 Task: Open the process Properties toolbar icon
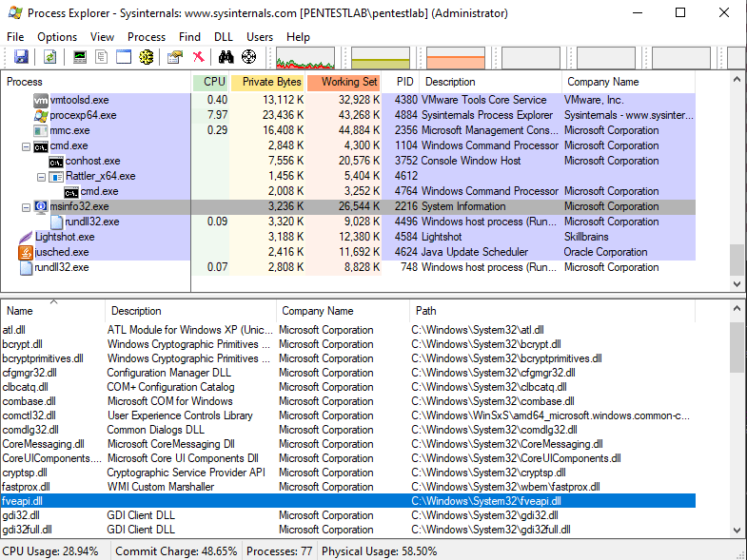click(174, 57)
